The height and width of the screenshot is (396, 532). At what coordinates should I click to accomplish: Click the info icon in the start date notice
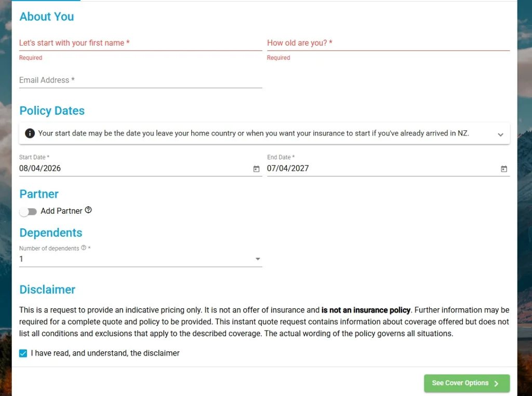(x=30, y=133)
